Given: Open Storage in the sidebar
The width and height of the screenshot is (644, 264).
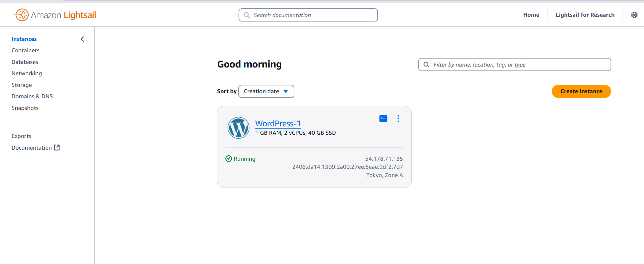Looking at the screenshot, I should 21,85.
